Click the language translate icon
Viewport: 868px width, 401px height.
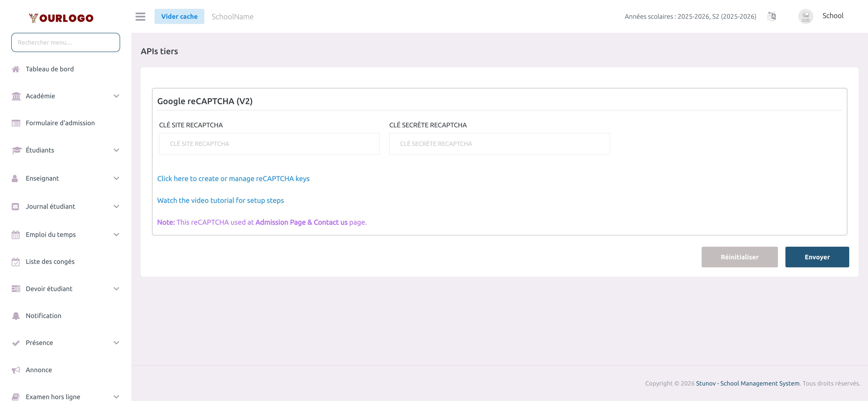(772, 16)
